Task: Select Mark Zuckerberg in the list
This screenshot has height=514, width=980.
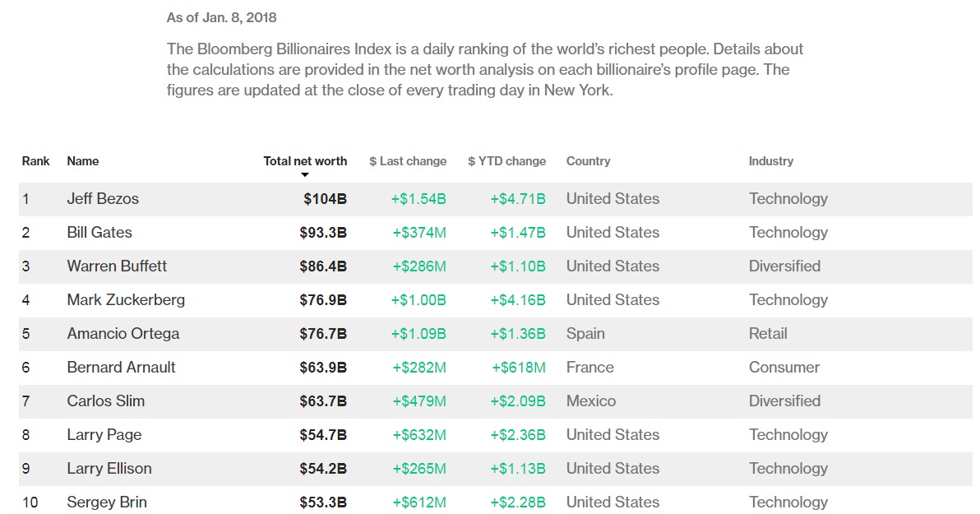Action: (x=126, y=300)
